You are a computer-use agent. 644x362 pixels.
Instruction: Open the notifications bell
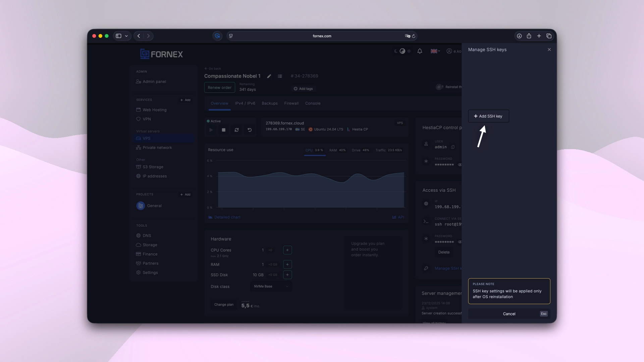click(x=420, y=51)
